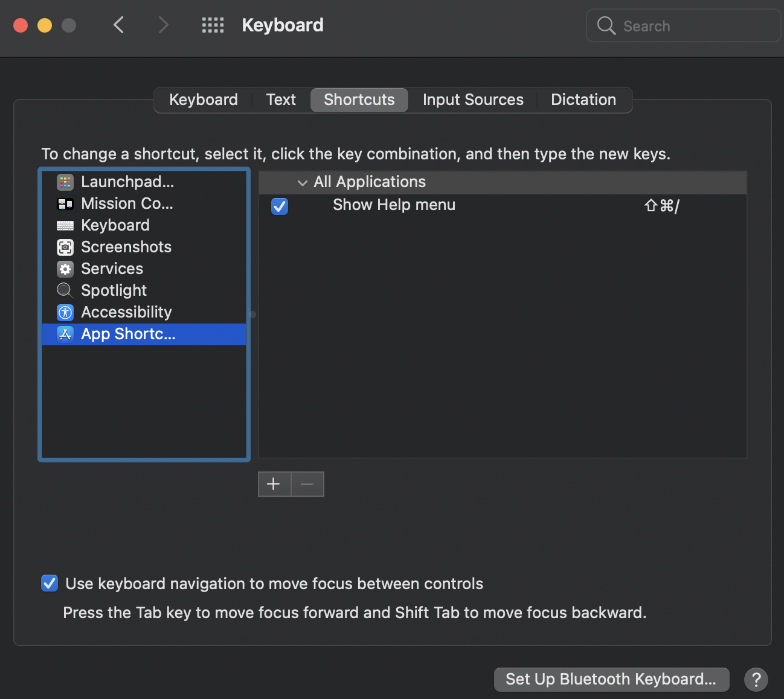Image resolution: width=784 pixels, height=699 pixels.
Task: Select the Mission Control icon in the list
Action: (65, 204)
